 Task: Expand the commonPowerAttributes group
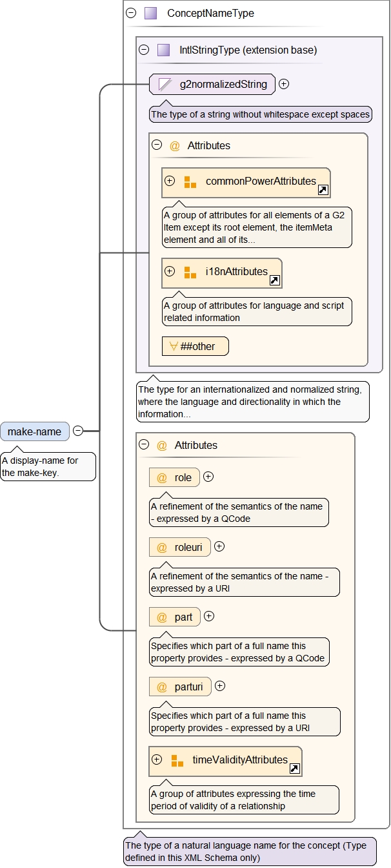pos(170,181)
